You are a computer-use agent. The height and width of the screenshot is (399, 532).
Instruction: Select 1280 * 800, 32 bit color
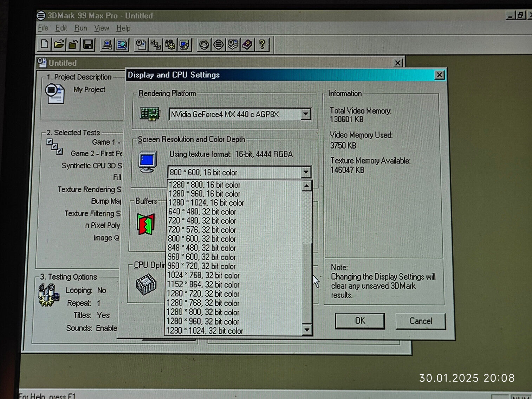234,312
